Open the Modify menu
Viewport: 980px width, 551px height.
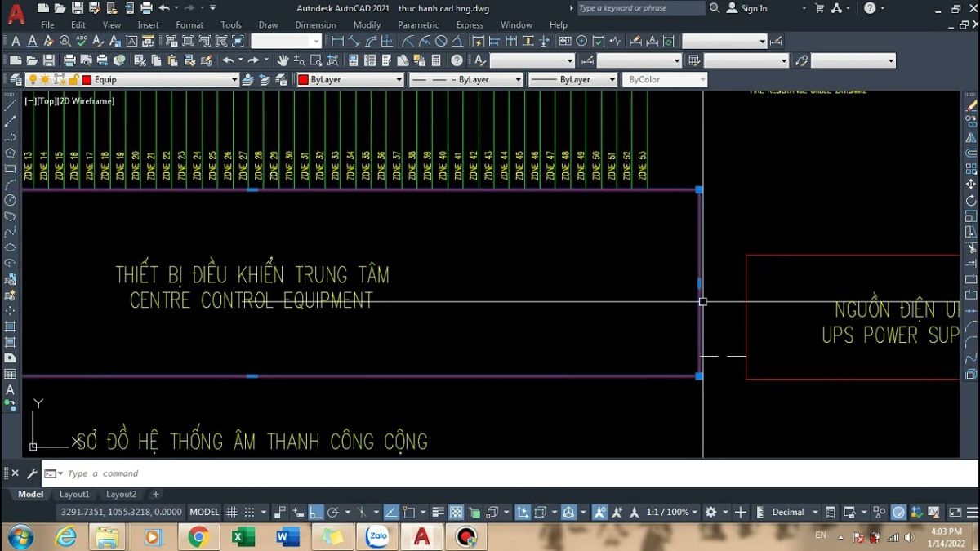[367, 25]
